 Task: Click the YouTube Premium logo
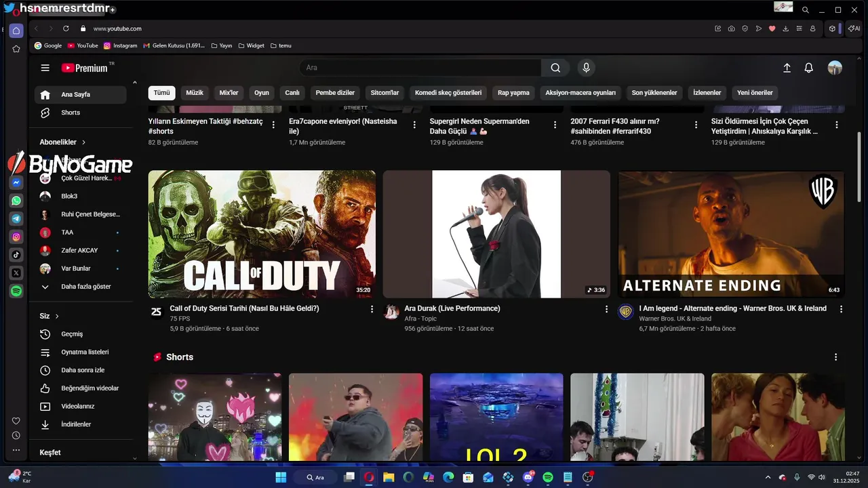(85, 68)
